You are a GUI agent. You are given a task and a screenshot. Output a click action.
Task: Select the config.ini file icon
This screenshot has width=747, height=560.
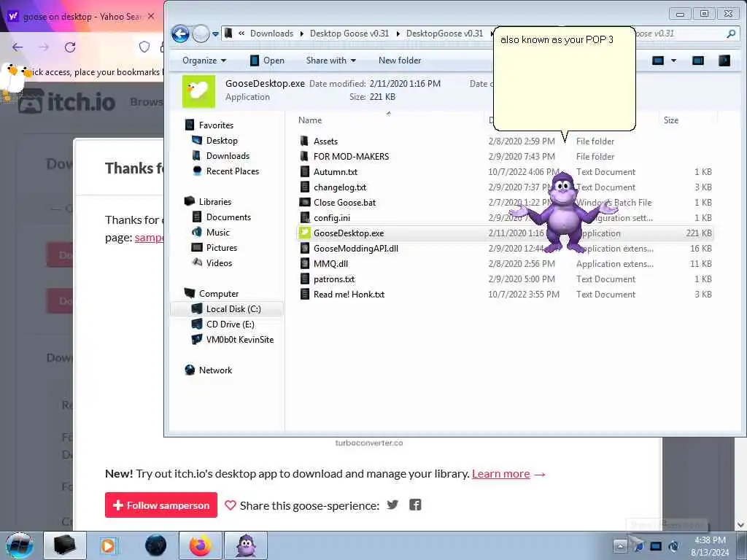304,217
